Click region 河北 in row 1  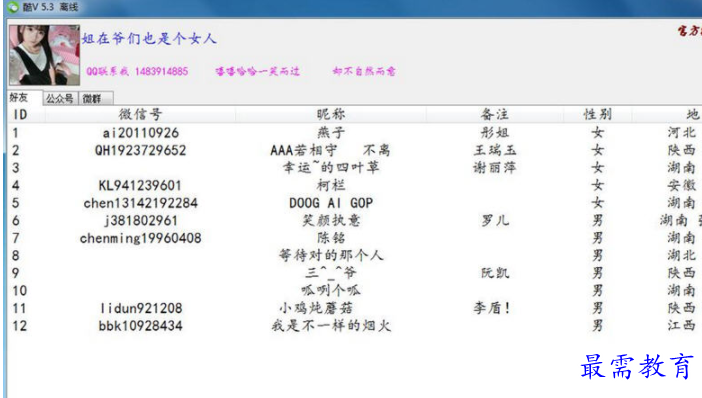pos(682,133)
